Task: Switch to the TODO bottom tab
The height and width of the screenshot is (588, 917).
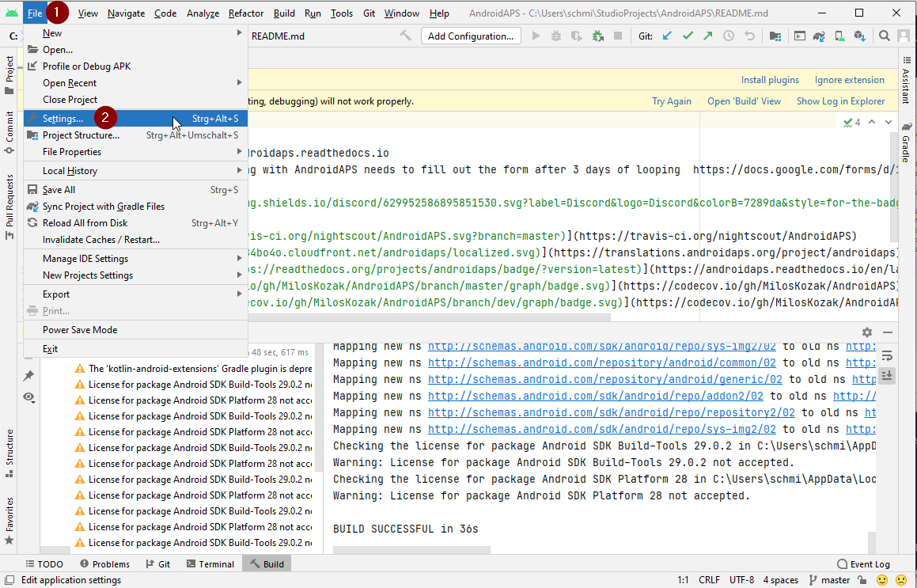Action: point(44,564)
